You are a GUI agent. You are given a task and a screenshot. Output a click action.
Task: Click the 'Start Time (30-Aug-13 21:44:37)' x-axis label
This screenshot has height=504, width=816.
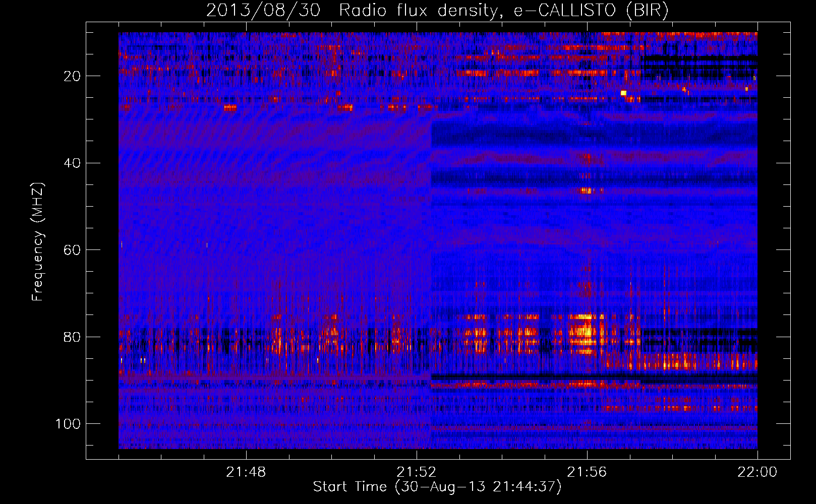point(437,487)
